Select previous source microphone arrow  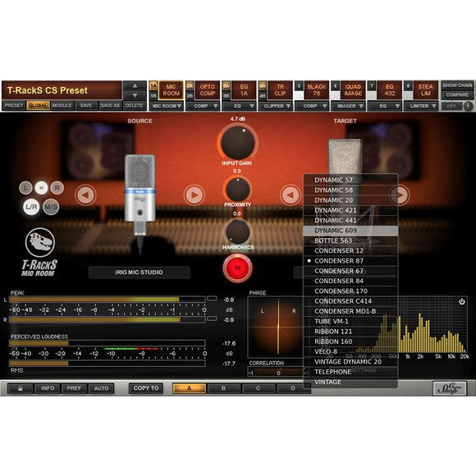pos(85,195)
